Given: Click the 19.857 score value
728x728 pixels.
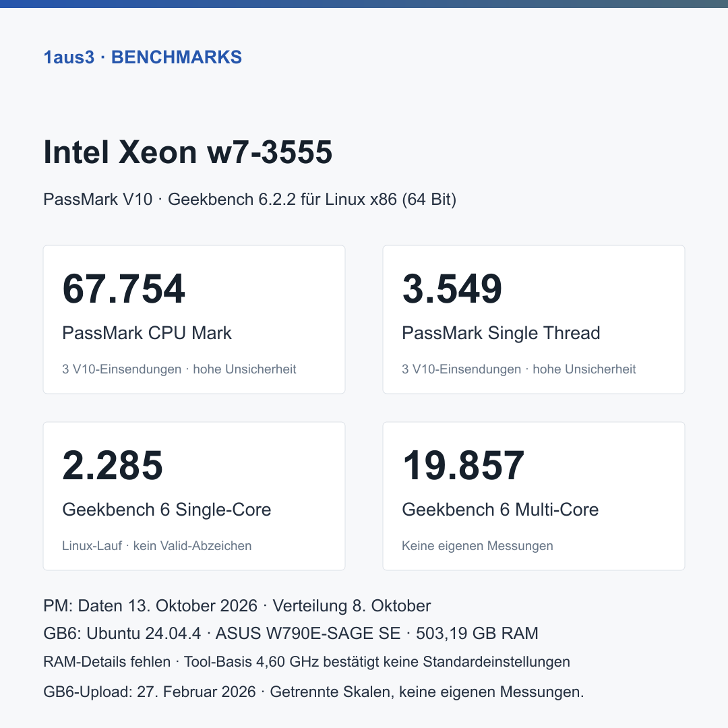Looking at the screenshot, I should pyautogui.click(x=463, y=465).
